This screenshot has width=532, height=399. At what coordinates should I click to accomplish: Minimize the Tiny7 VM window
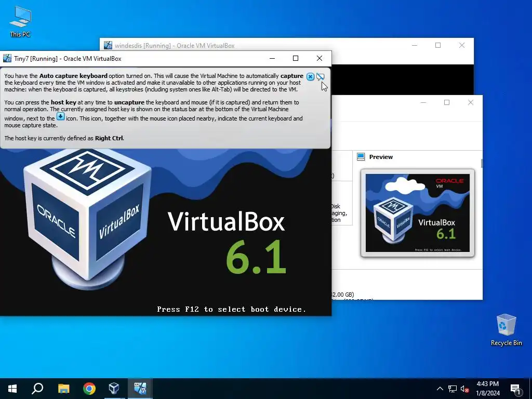(x=272, y=58)
